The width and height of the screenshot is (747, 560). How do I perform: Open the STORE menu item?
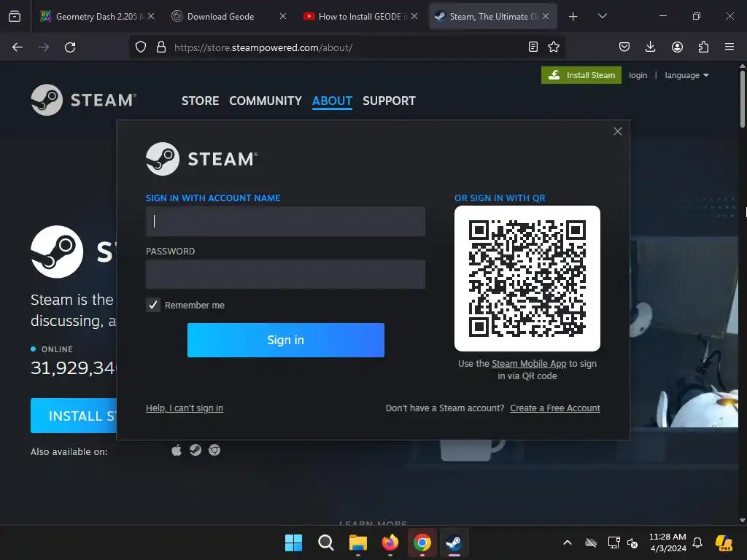[200, 101]
